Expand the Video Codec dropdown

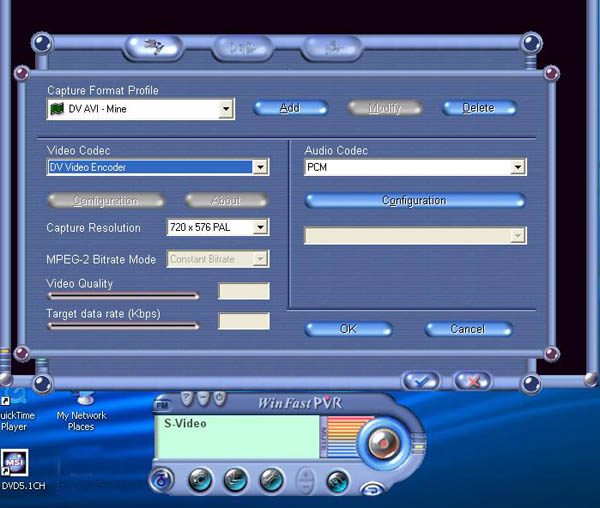(x=260, y=167)
